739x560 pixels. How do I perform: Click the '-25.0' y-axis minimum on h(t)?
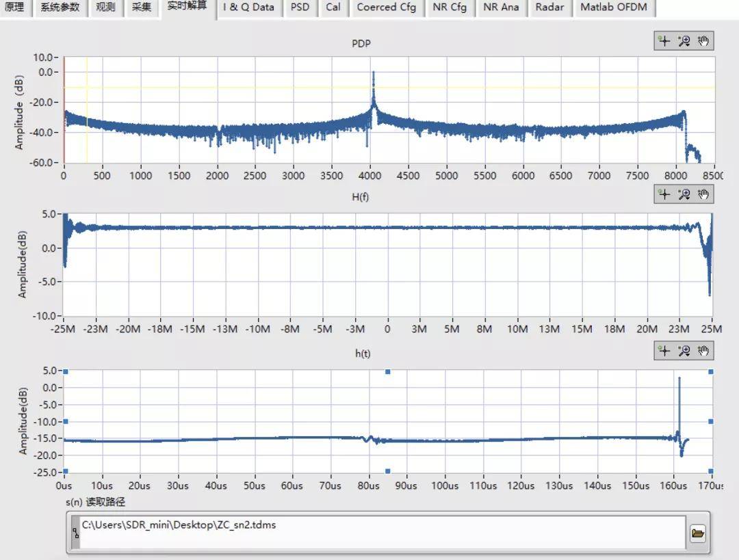tap(43, 472)
